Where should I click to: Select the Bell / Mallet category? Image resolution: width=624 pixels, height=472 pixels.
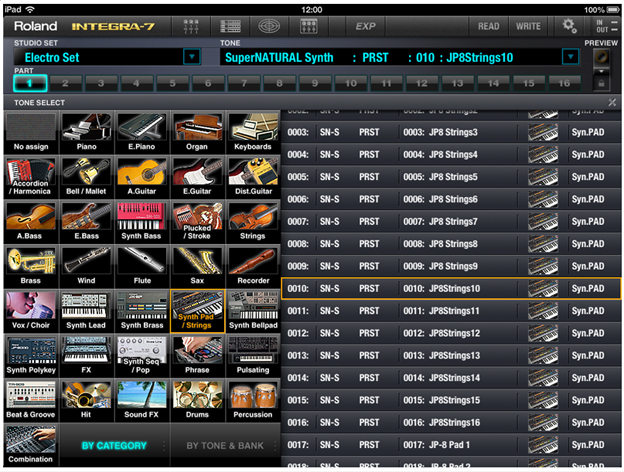click(x=86, y=177)
